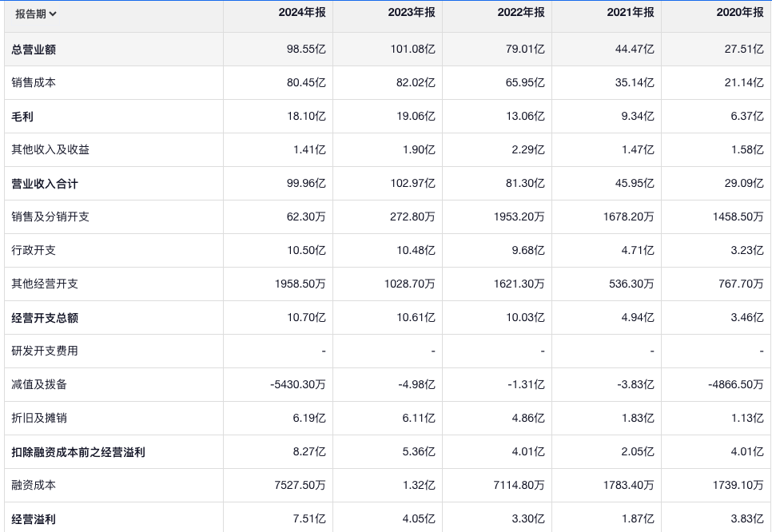This screenshot has width=772, height=532.
Task: Select the 2023 毛利 value 19.06亿
Action: click(416, 117)
